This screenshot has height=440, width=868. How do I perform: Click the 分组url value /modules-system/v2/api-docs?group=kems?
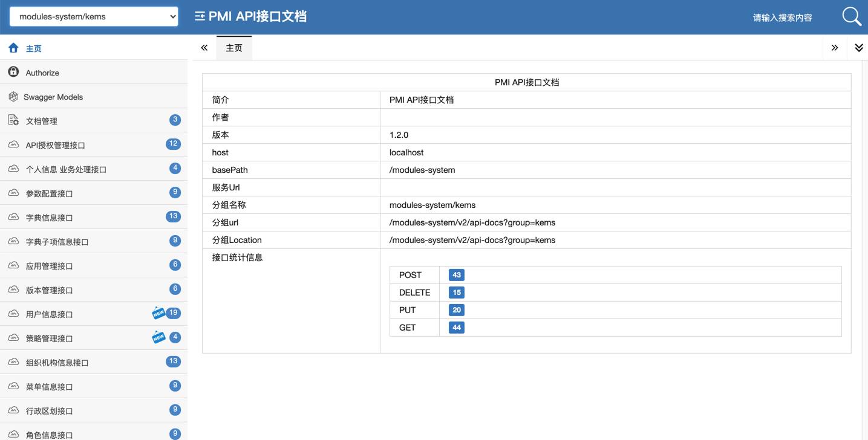coord(472,222)
